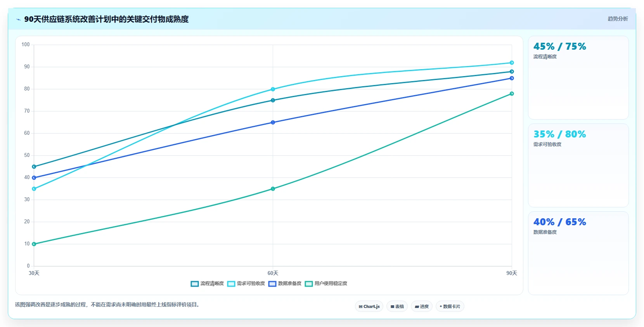Screen dimensions: 644x327
Task: Click the 需求可验收度 card label
Action: [x=547, y=144]
